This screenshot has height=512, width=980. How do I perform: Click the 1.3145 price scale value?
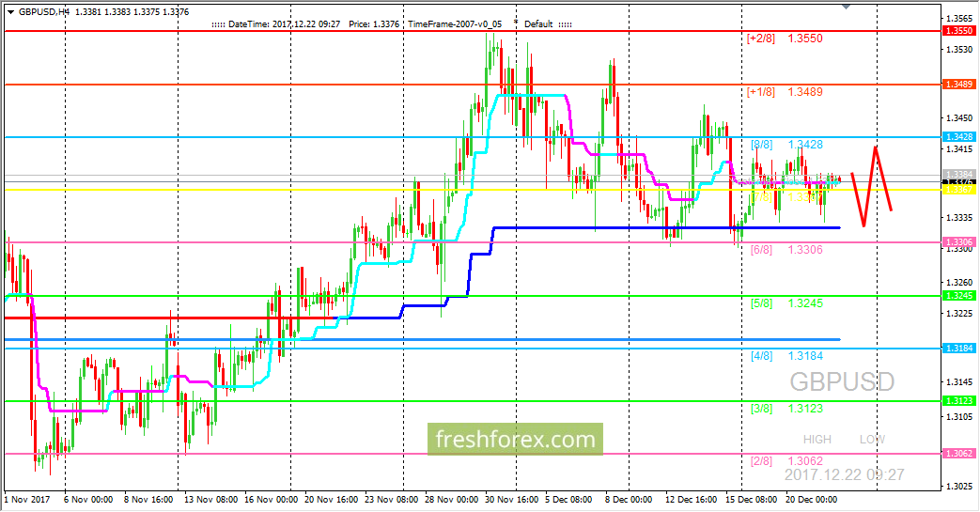(x=959, y=382)
